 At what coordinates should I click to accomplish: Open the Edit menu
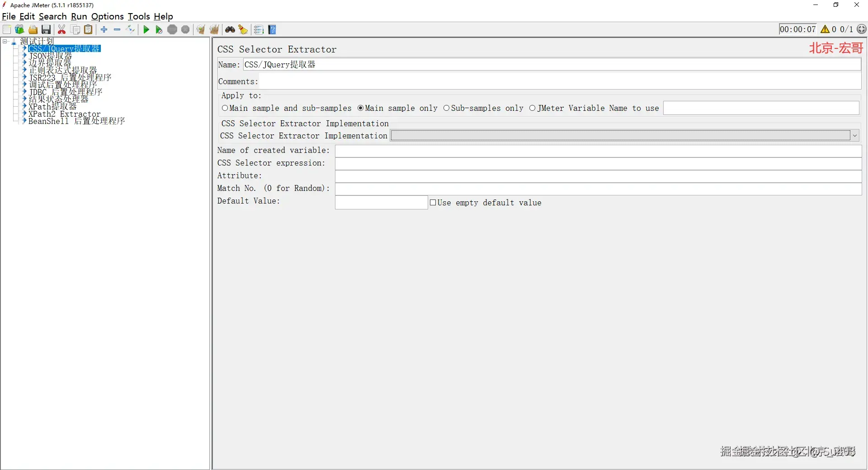[x=27, y=17]
